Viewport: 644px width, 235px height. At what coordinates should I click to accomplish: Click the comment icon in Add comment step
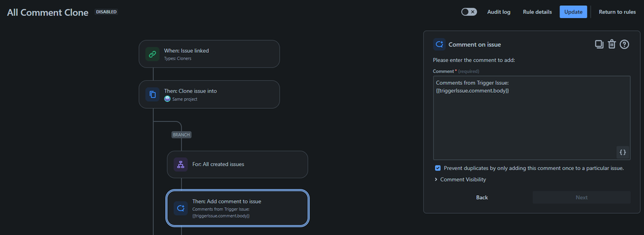click(x=181, y=209)
